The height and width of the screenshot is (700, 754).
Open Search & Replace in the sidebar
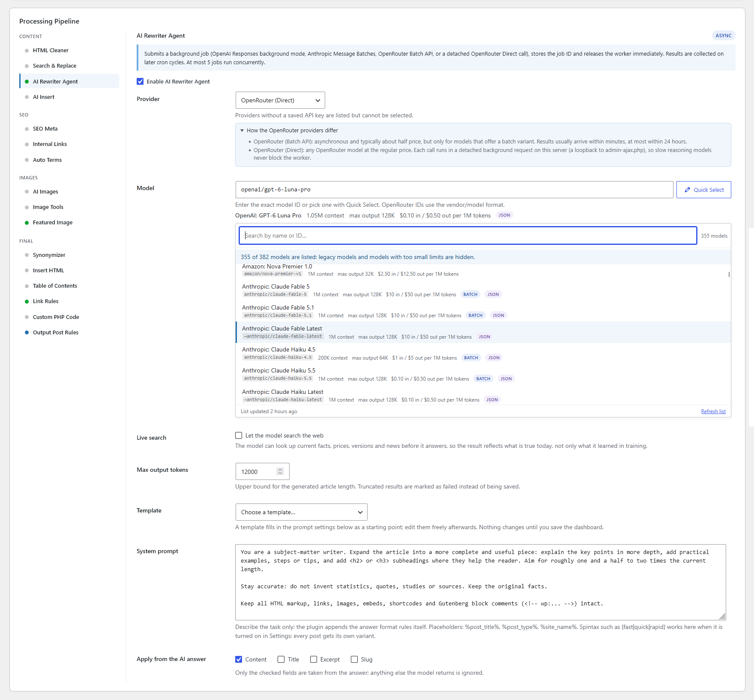[69, 66]
